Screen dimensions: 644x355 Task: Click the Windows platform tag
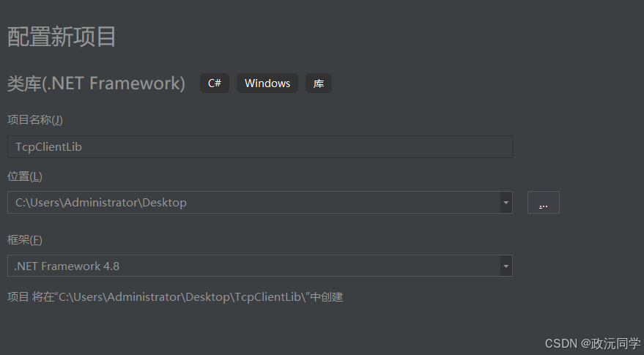(x=267, y=83)
